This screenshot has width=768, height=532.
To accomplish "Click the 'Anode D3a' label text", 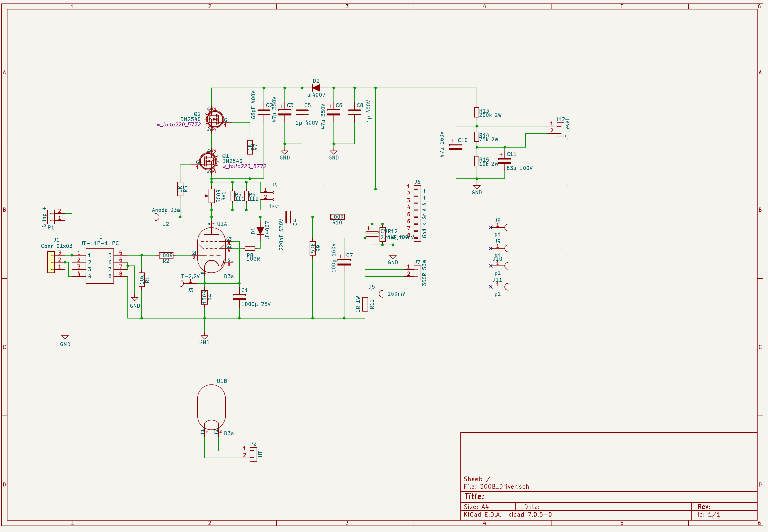I will tap(166, 210).
